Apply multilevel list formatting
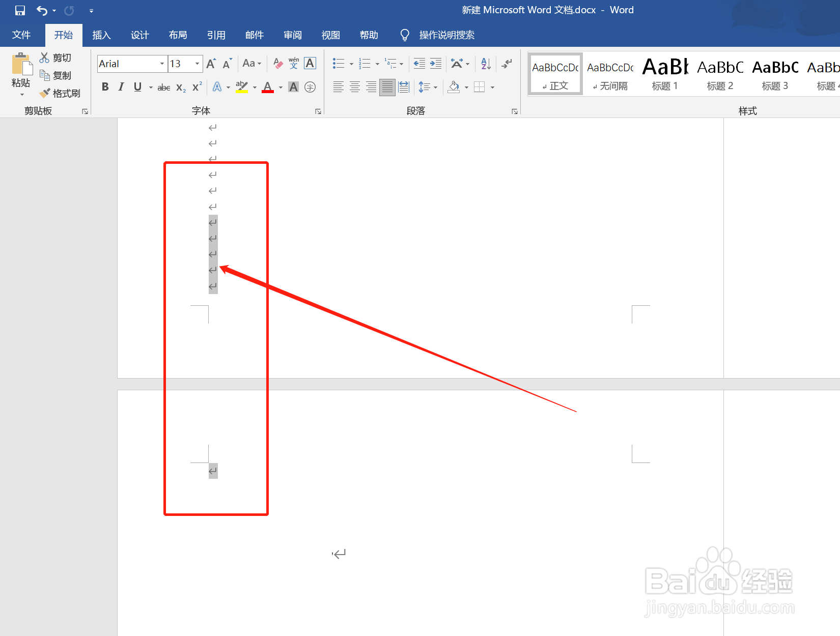 pos(390,64)
